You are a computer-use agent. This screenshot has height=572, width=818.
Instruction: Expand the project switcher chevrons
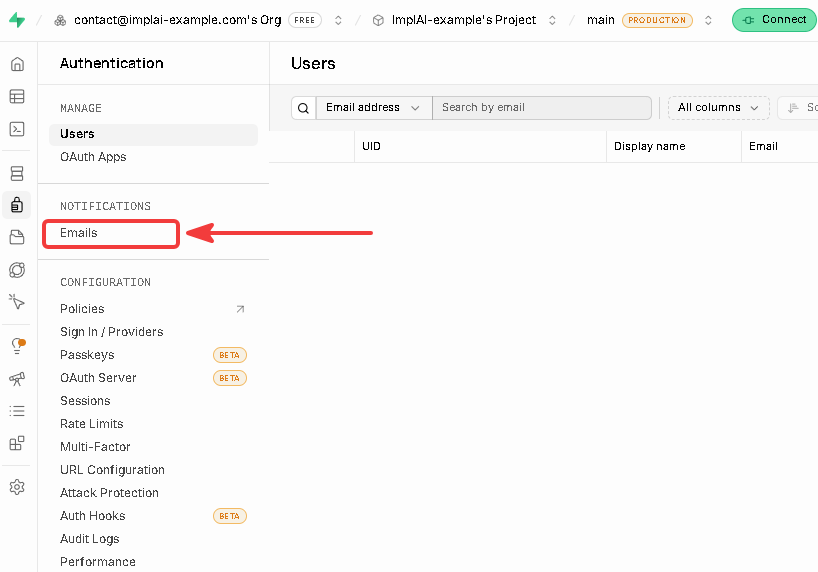point(552,20)
